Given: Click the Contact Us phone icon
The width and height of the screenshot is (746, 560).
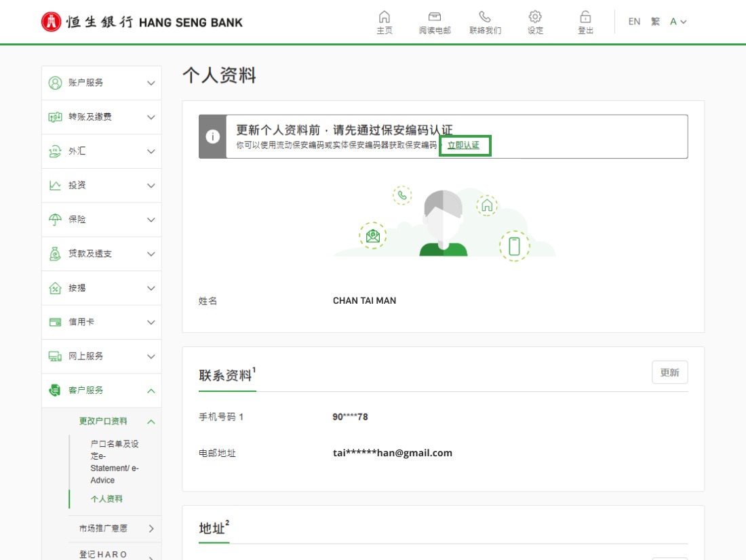Looking at the screenshot, I should point(484,17).
